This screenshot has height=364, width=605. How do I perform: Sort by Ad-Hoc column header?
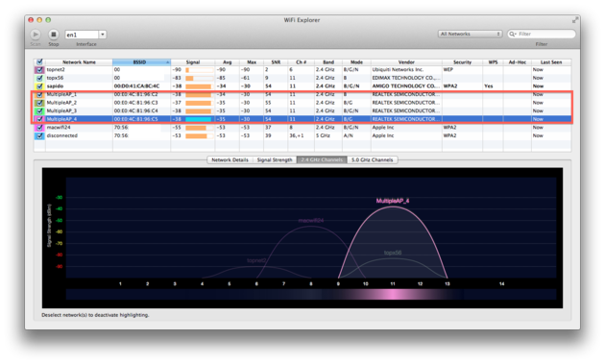click(517, 62)
